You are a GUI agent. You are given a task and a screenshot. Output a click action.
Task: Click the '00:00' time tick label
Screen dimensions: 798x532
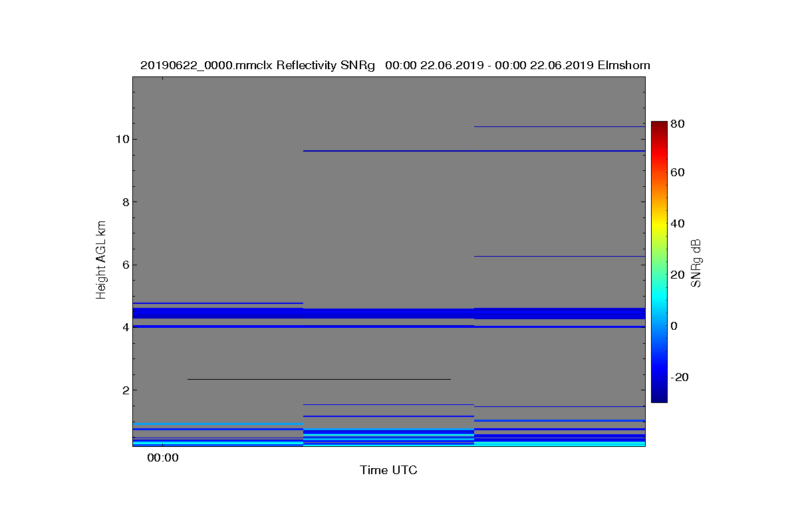tap(163, 458)
